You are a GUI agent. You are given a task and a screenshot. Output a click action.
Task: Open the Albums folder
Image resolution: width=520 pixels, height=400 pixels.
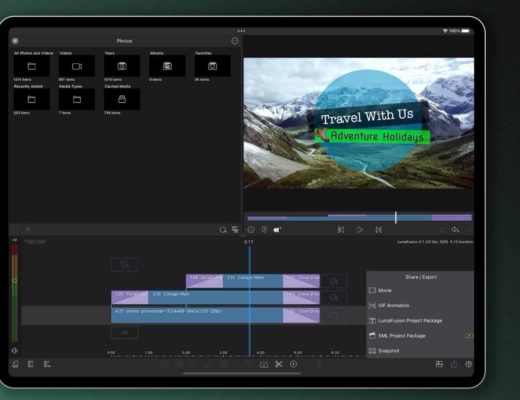pos(167,66)
